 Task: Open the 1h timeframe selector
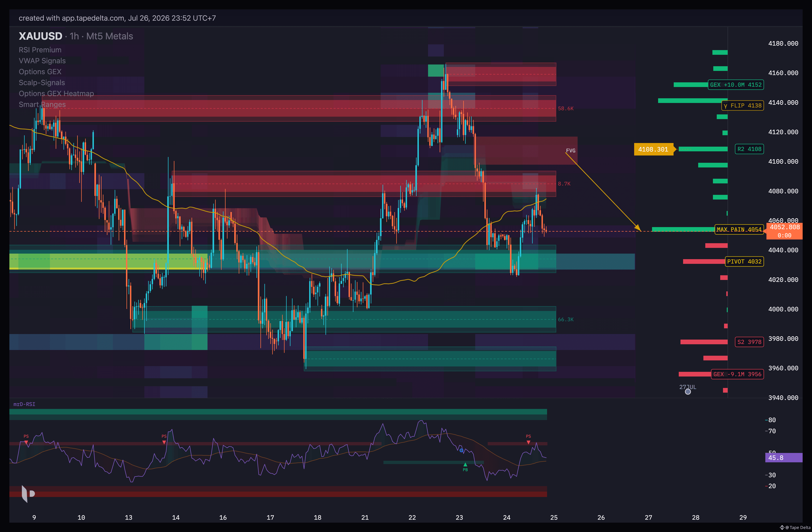tap(74, 36)
